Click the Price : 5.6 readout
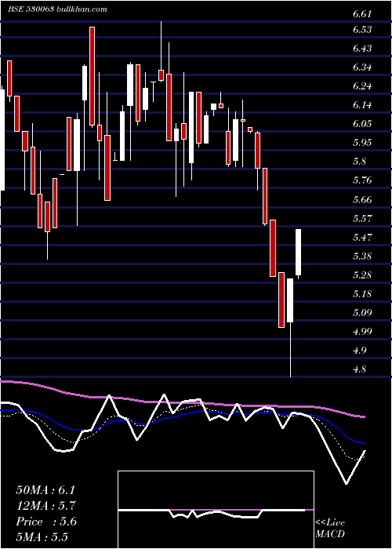The width and height of the screenshot is (392, 549). (x=46, y=522)
